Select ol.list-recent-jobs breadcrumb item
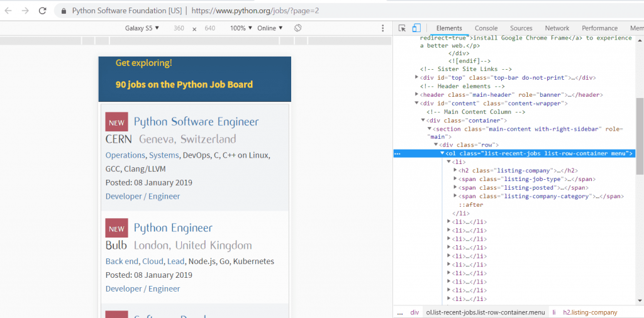 pos(486,312)
